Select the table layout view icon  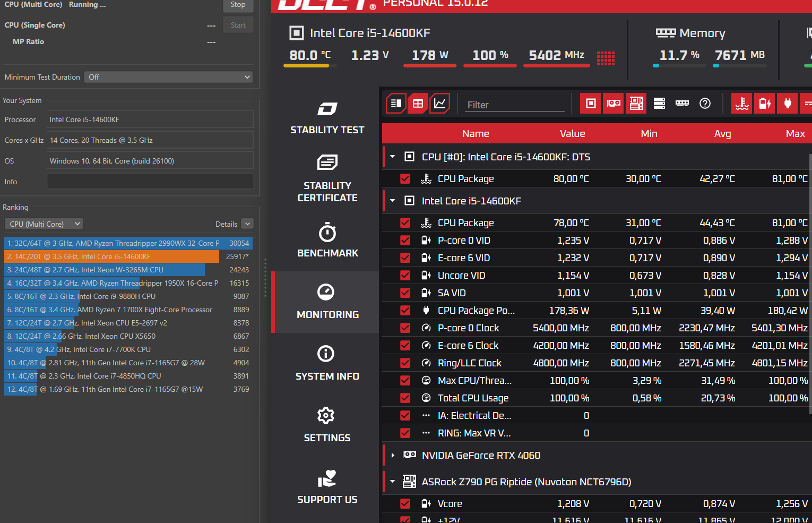point(418,104)
